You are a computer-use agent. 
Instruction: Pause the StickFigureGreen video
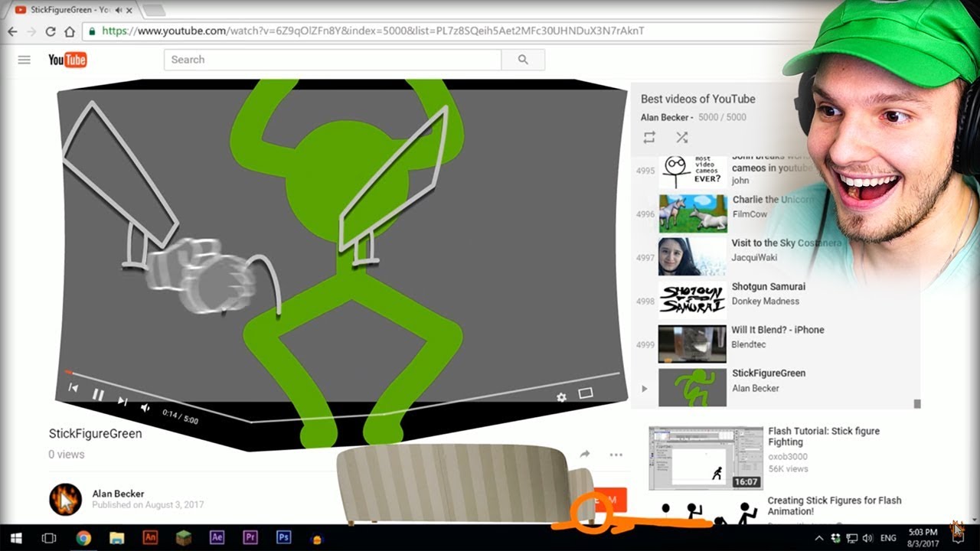[98, 395]
